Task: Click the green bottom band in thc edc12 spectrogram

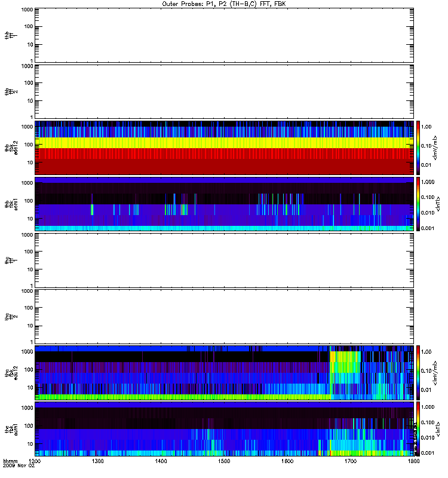Action: pyautogui.click(x=183, y=397)
